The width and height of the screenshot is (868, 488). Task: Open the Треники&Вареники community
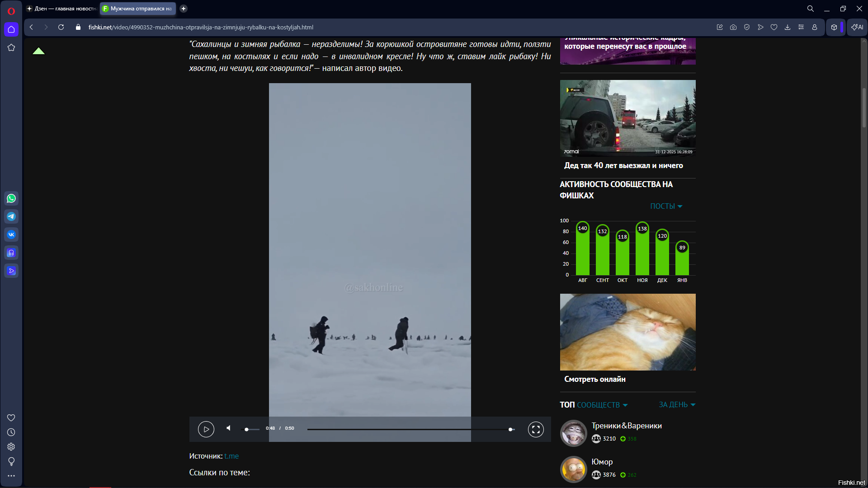626,426
